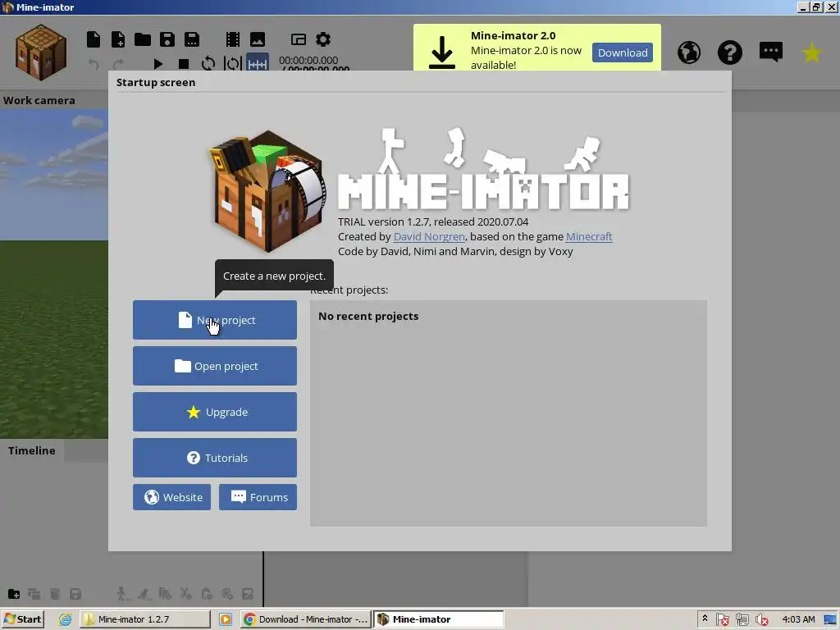This screenshot has width=840, height=630.
Task: Click the 4:03 AM clock in taskbar
Action: click(x=798, y=619)
